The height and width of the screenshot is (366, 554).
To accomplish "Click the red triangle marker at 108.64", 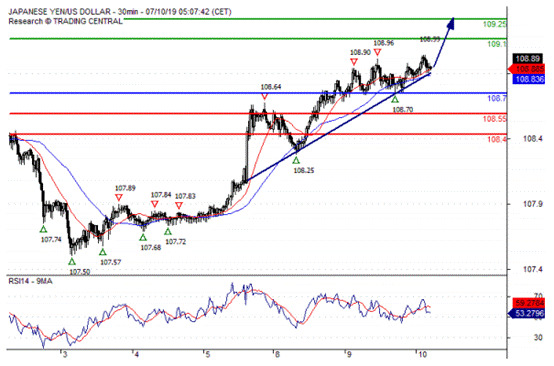I will (264, 96).
